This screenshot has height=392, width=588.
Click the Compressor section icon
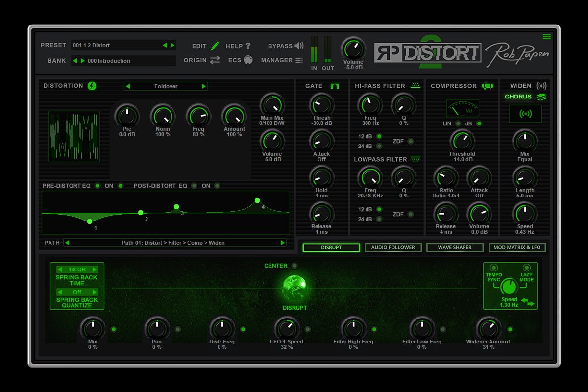coord(487,86)
